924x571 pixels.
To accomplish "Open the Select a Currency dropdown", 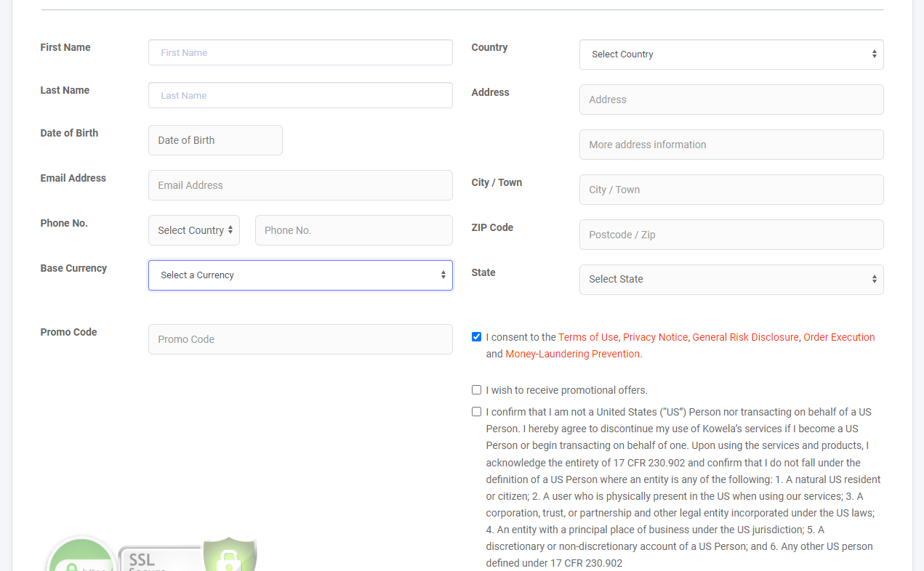I will pyautogui.click(x=300, y=275).
